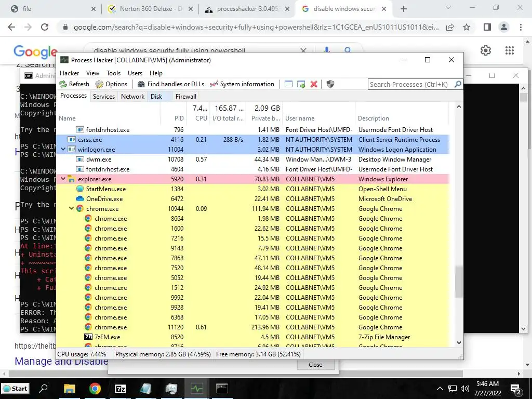Collapse the explorer.exe tree node

[63, 179]
